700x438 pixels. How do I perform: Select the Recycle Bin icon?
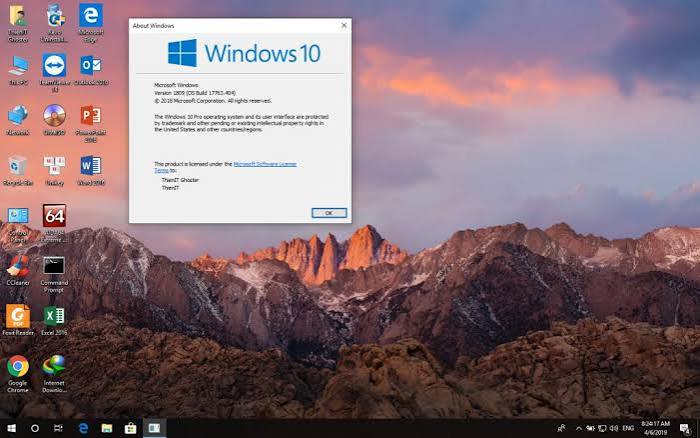(x=18, y=170)
